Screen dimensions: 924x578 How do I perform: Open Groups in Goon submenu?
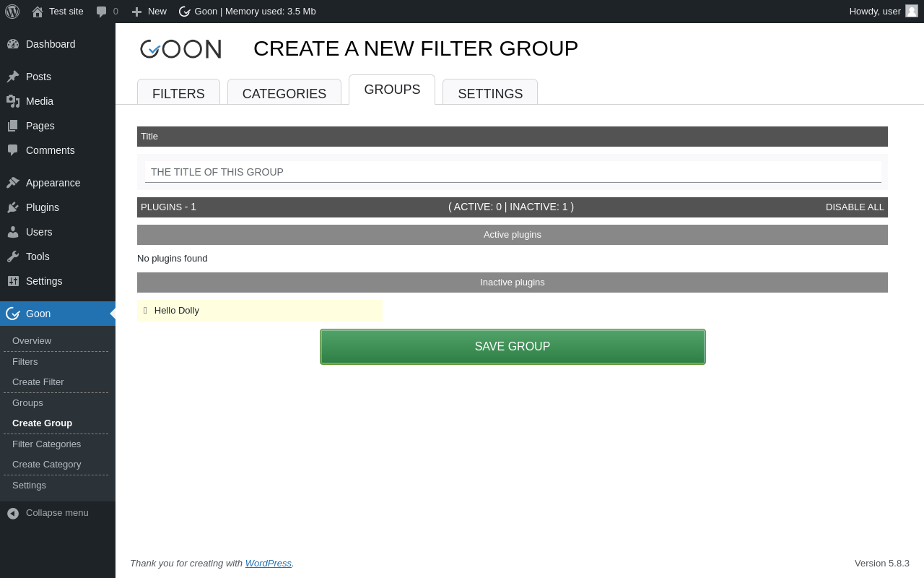[x=27, y=403]
